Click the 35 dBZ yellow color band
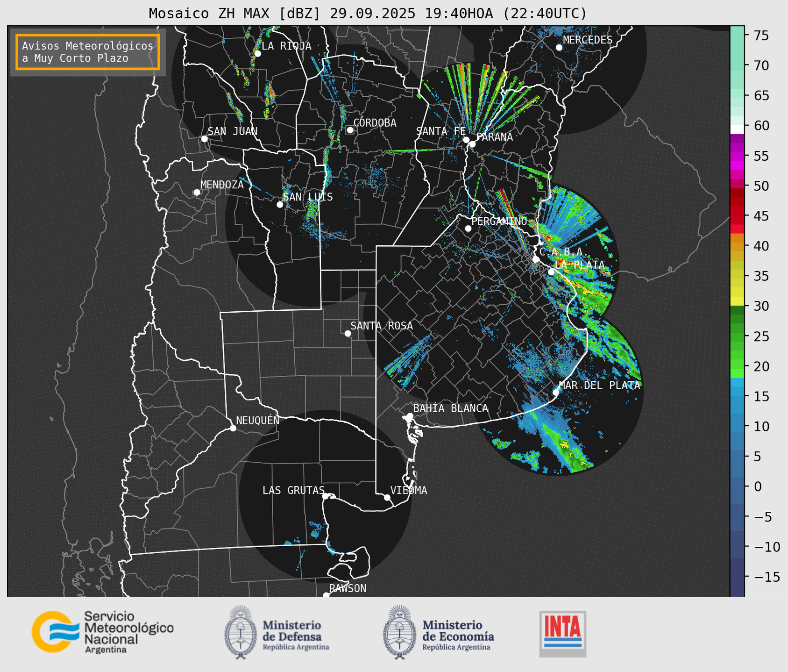 coord(737,276)
